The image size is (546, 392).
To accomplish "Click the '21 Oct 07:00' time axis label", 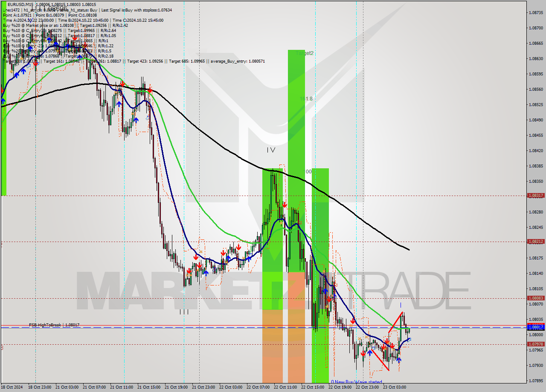I will coord(94,387).
